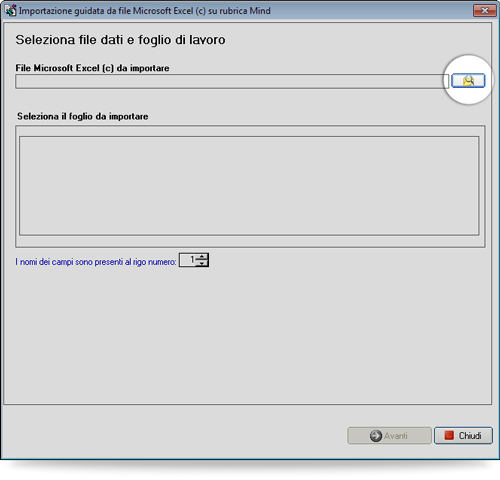Viewport: 500px width, 480px height.
Task: Click 'Seleziona il foglio da importare' label
Action: click(83, 116)
